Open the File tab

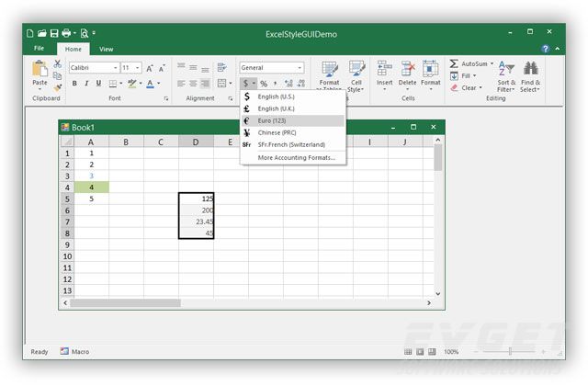(39, 49)
